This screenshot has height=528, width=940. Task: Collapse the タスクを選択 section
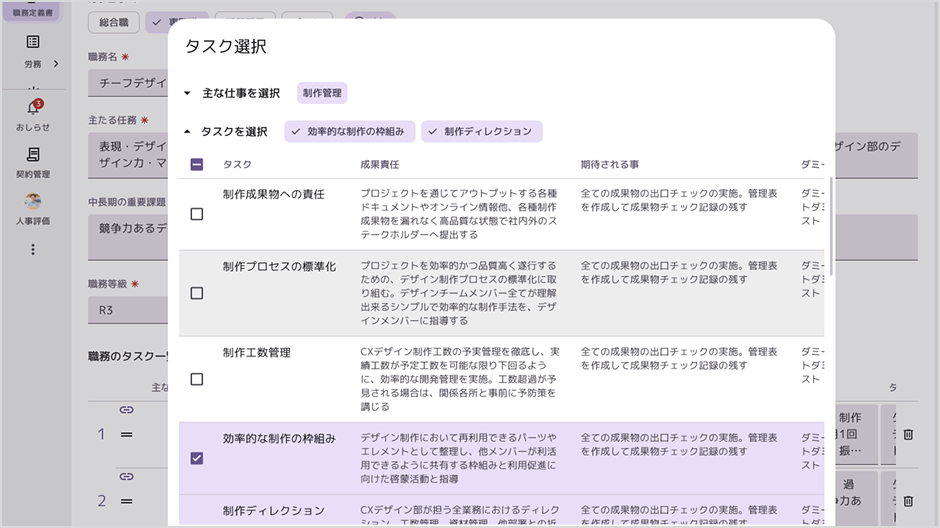pyautogui.click(x=187, y=132)
